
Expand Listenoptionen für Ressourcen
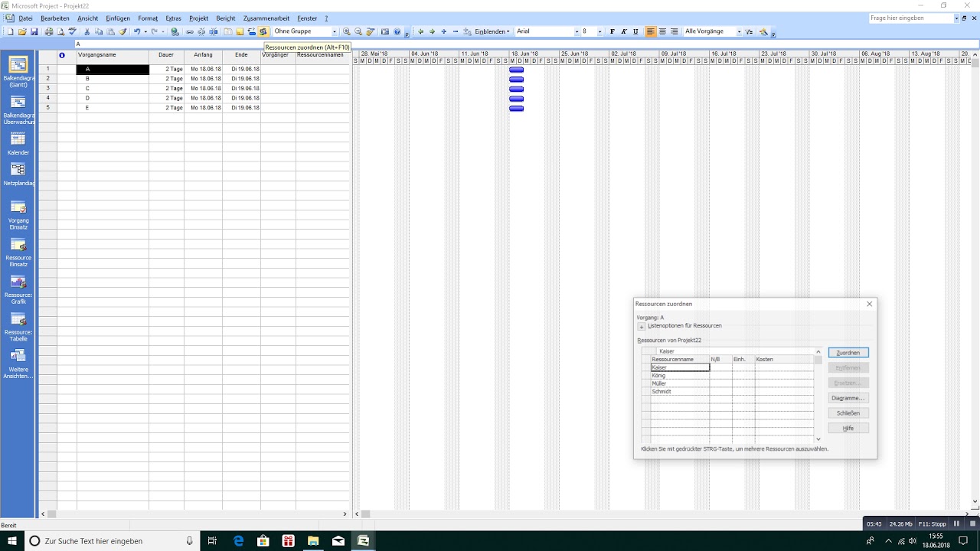[x=642, y=327]
